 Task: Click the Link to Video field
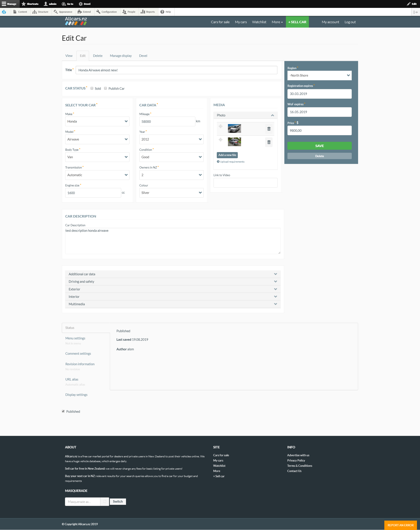tap(245, 183)
